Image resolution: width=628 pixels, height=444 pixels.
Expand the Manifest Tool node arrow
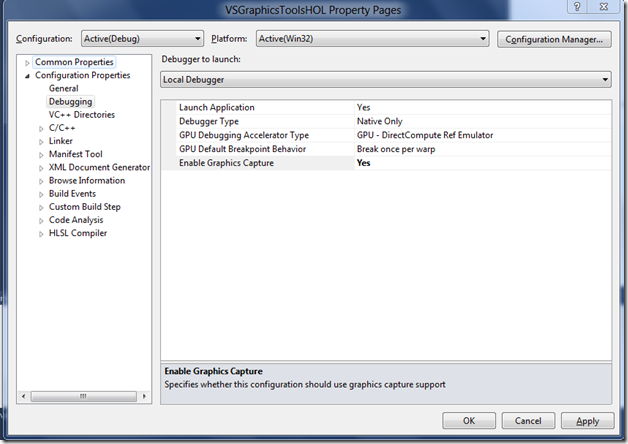pos(41,155)
